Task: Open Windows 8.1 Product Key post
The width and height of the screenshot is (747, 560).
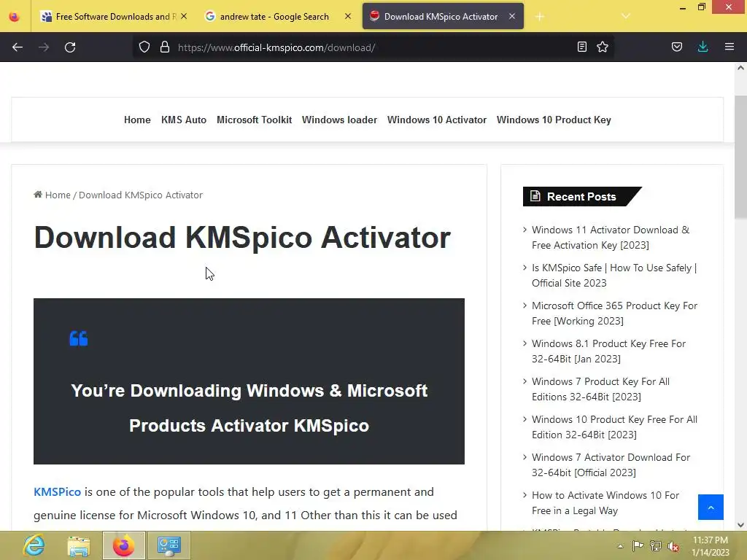Action: [x=608, y=351]
